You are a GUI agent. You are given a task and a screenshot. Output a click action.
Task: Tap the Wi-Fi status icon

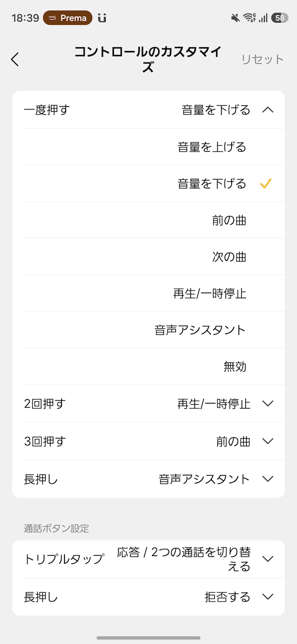pyautogui.click(x=249, y=18)
